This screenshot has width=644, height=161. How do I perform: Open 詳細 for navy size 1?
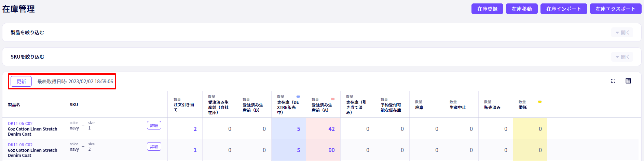154,125
